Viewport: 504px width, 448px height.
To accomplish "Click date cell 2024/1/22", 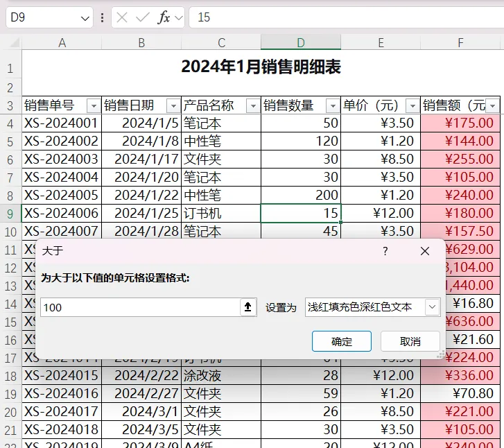I will point(141,195).
